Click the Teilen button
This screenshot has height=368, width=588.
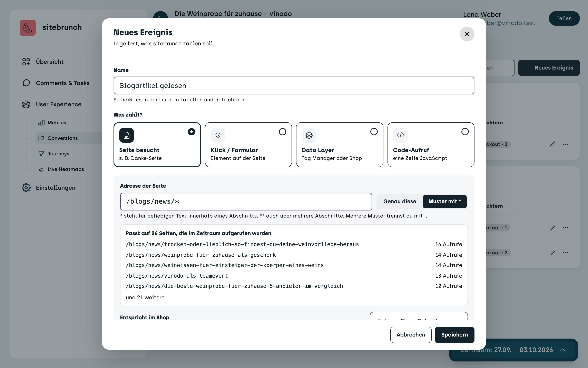(564, 18)
